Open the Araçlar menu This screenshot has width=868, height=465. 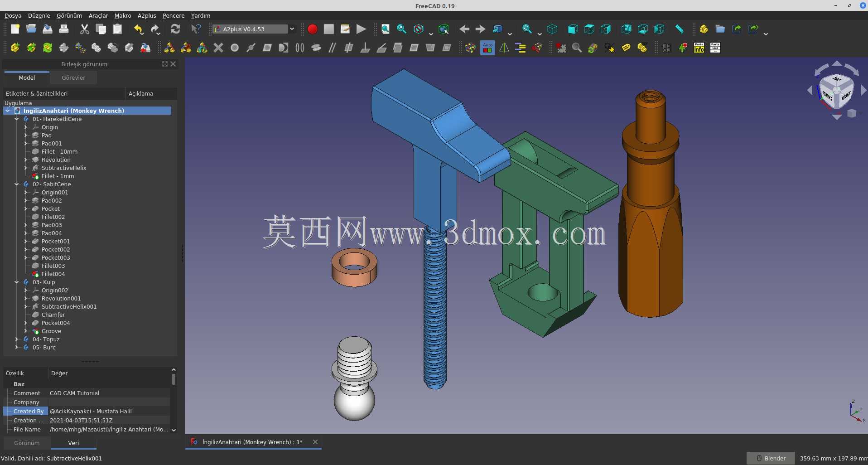tap(98, 15)
